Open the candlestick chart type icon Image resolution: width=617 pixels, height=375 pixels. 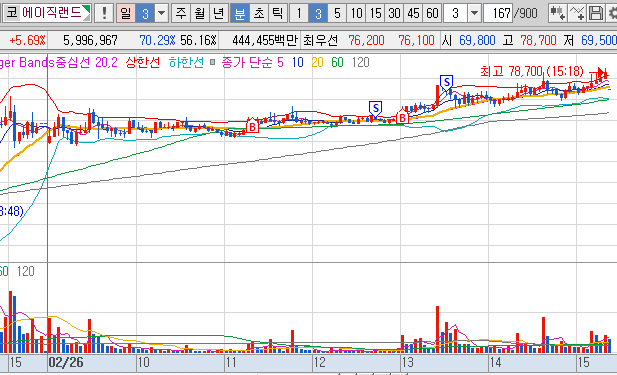[557, 13]
